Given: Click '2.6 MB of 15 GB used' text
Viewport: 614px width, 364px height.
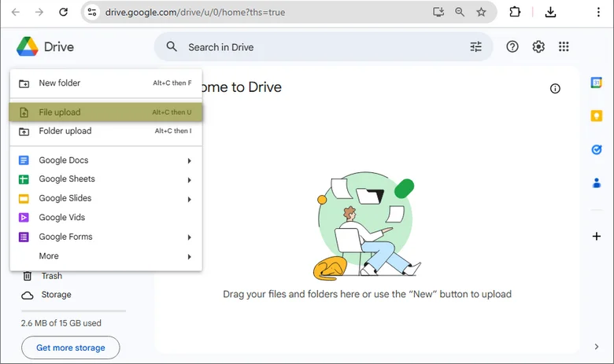Looking at the screenshot, I should (61, 323).
